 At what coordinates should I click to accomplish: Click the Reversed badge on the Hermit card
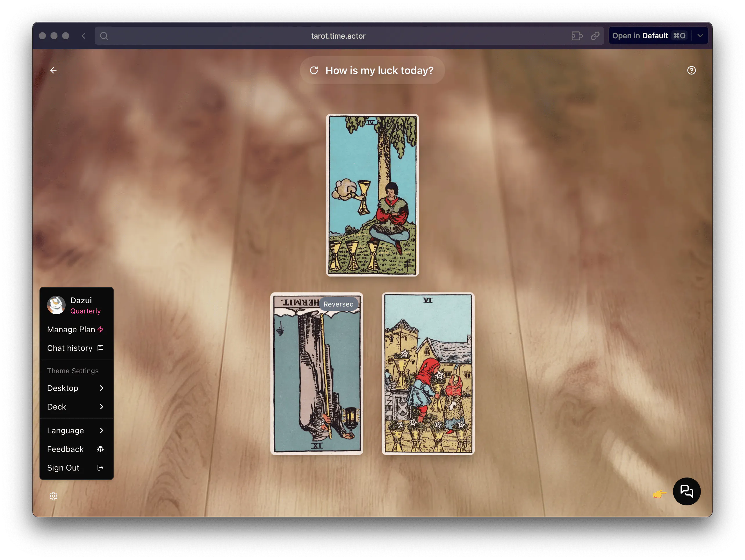click(338, 304)
